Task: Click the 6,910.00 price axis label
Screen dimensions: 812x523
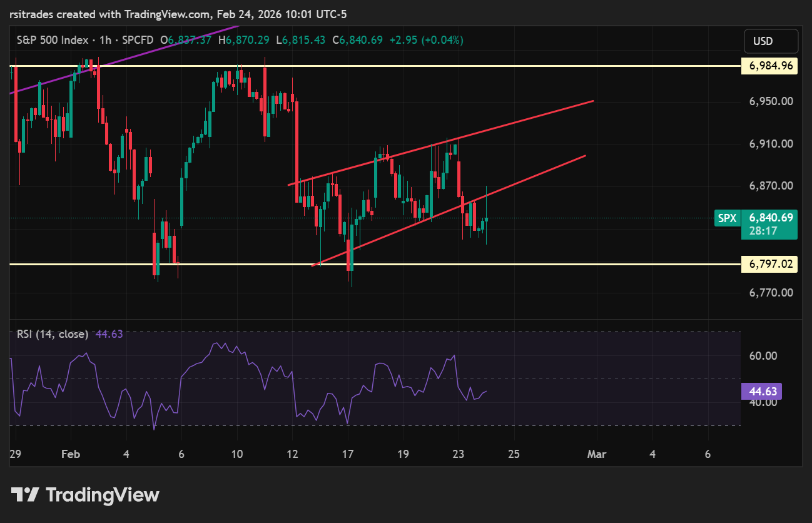Action: (x=771, y=144)
